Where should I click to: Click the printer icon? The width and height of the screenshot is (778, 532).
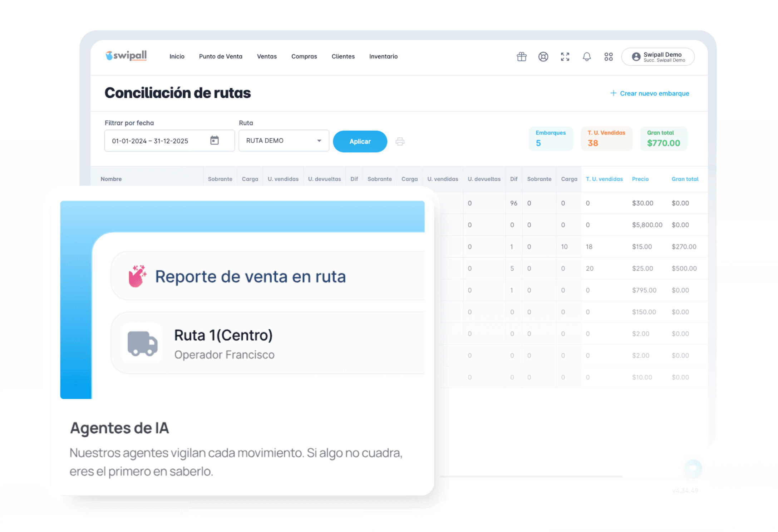pos(400,142)
